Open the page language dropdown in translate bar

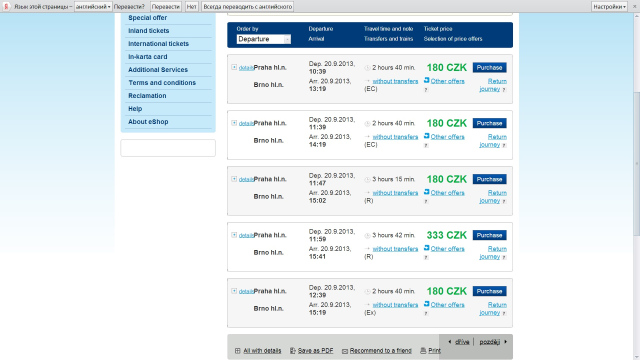point(93,7)
